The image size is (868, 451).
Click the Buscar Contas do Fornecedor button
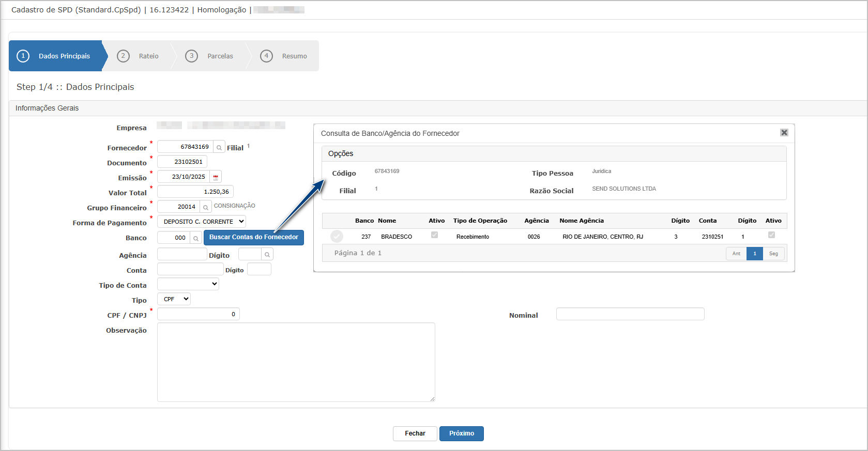pos(253,237)
